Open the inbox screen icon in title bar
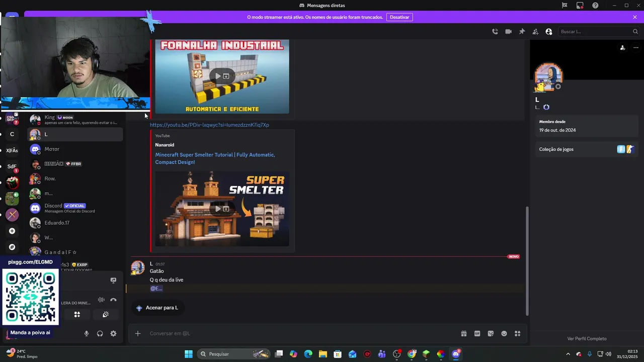This screenshot has height=362, width=644. pyautogui.click(x=580, y=6)
